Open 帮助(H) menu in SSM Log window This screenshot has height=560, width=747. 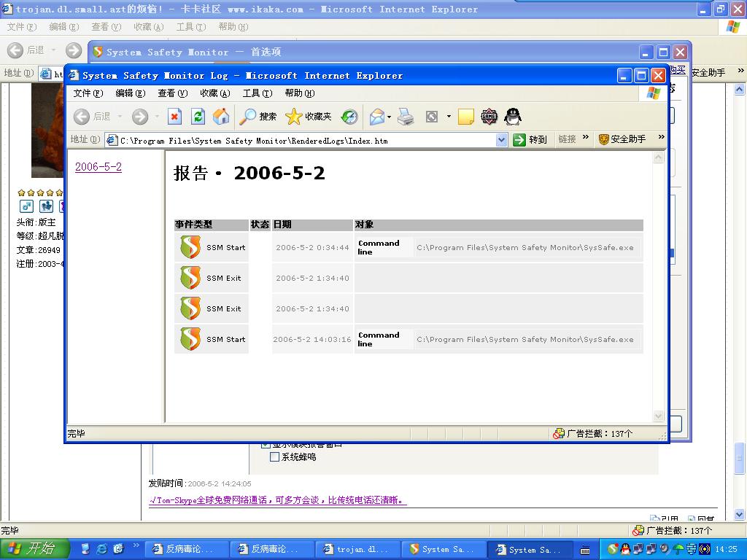300,93
